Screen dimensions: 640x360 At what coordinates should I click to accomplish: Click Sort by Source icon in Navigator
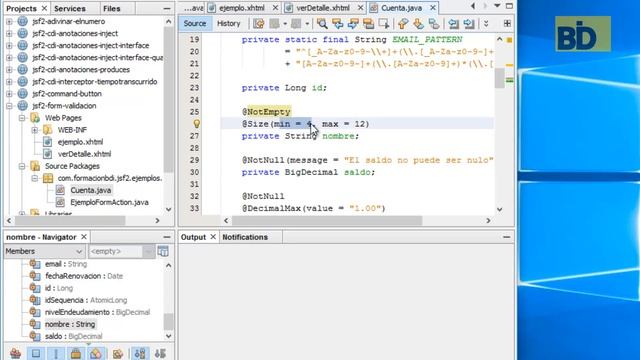point(160,353)
